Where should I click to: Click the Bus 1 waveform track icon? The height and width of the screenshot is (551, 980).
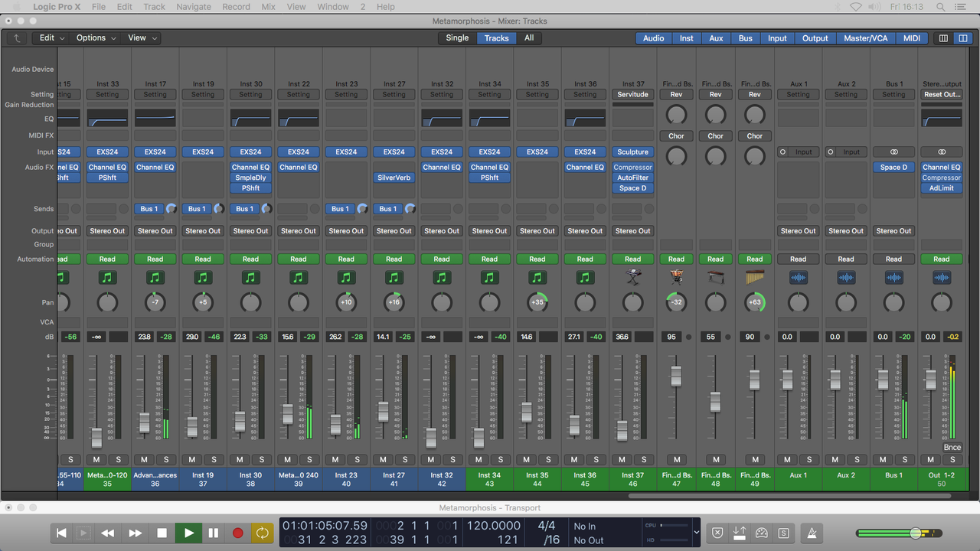pos(893,277)
